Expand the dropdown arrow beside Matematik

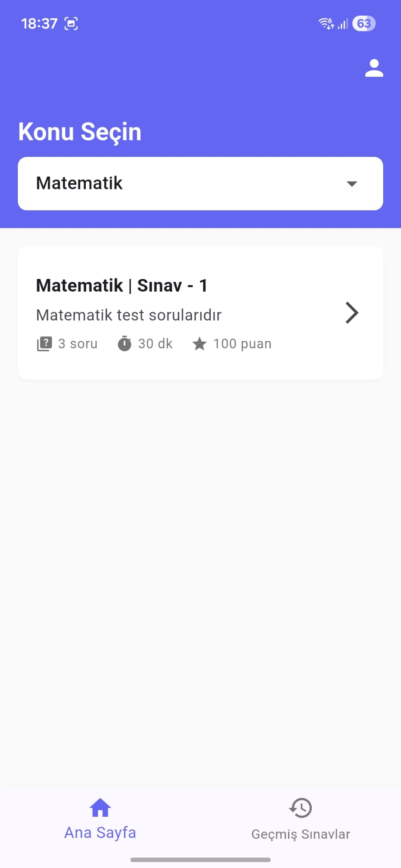tap(352, 184)
